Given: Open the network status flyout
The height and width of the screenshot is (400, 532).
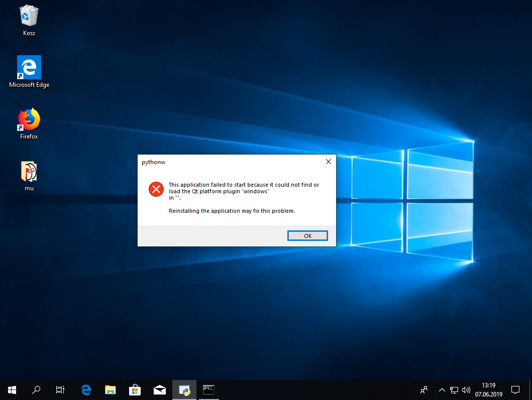Looking at the screenshot, I should 454,390.
